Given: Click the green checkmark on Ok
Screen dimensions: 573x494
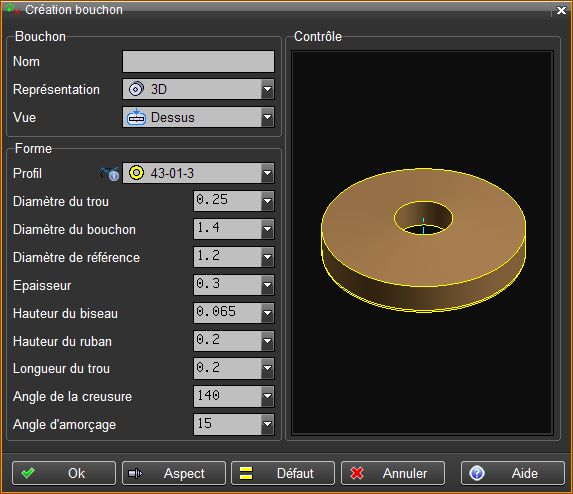Looking at the screenshot, I should point(28,473).
